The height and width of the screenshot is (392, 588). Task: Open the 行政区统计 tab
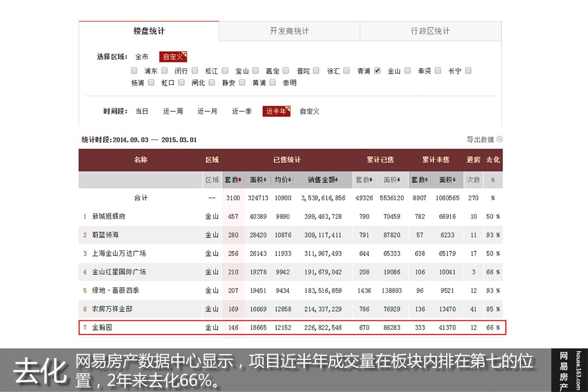pyautogui.click(x=431, y=31)
